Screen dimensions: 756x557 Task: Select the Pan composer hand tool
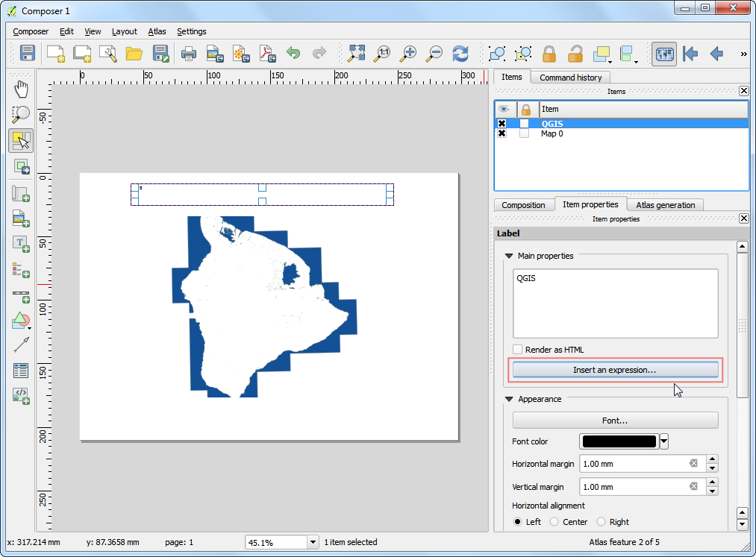21,89
